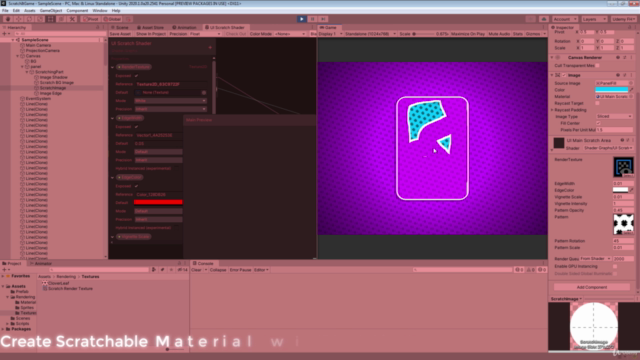Open the Gizmos dropdown
The height and width of the screenshot is (360, 640).
click(535, 34)
